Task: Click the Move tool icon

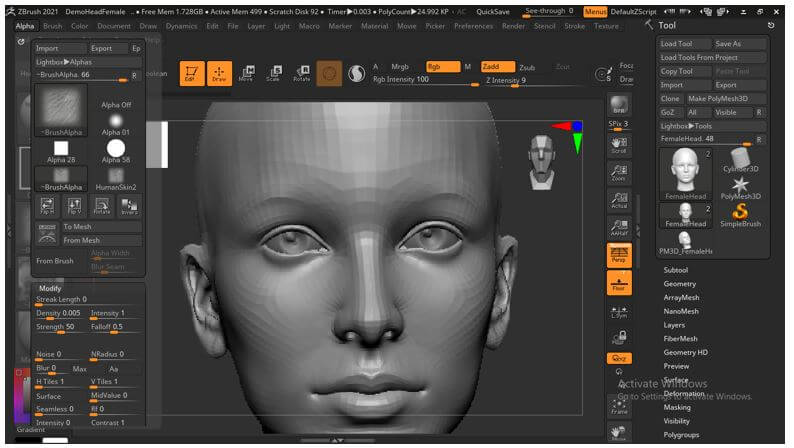Action: [246, 73]
